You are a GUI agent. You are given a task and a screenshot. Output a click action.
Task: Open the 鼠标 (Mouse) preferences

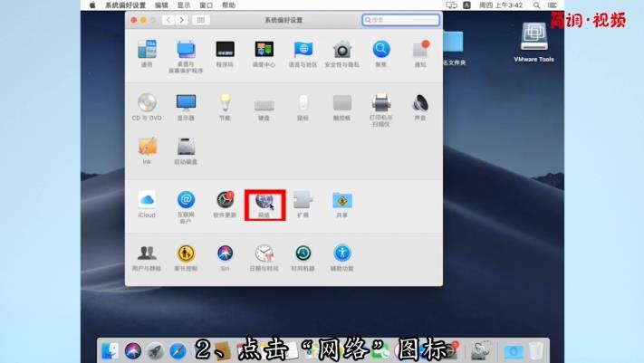(303, 107)
